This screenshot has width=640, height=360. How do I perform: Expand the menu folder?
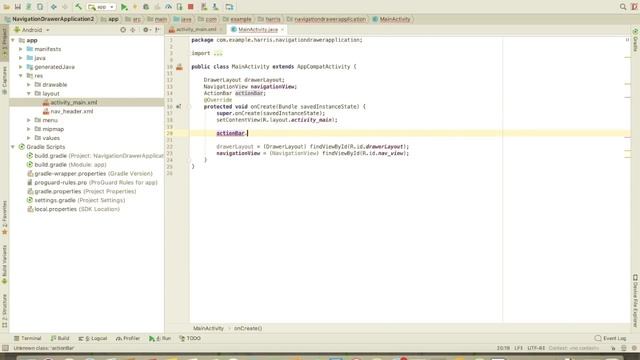[x=29, y=120]
